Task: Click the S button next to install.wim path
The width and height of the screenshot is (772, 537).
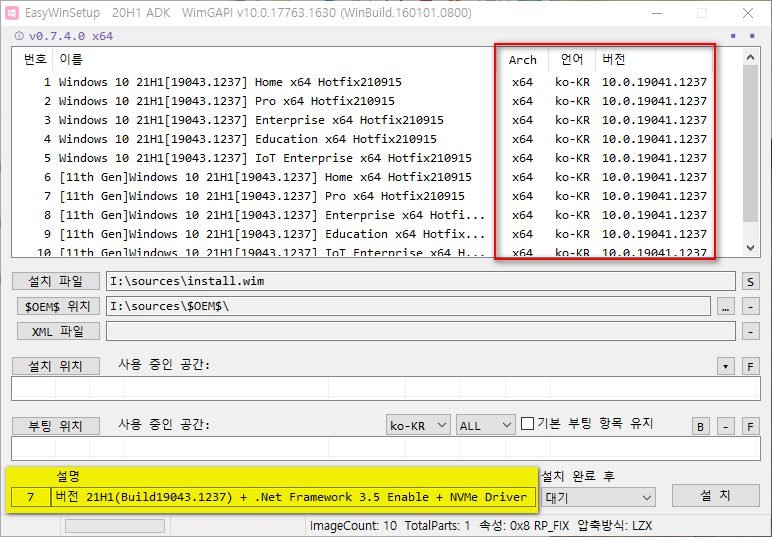Action: tap(750, 282)
